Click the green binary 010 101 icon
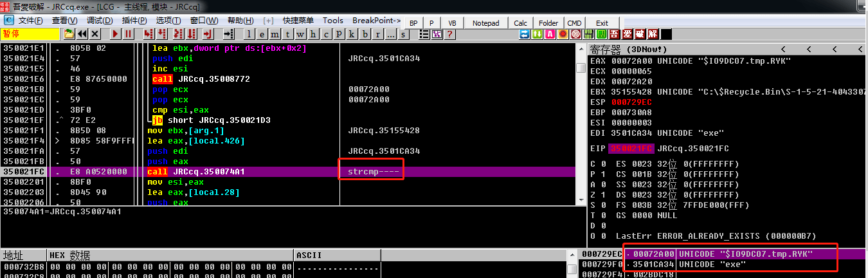Viewport: 868px width, 278px height. tap(588, 33)
